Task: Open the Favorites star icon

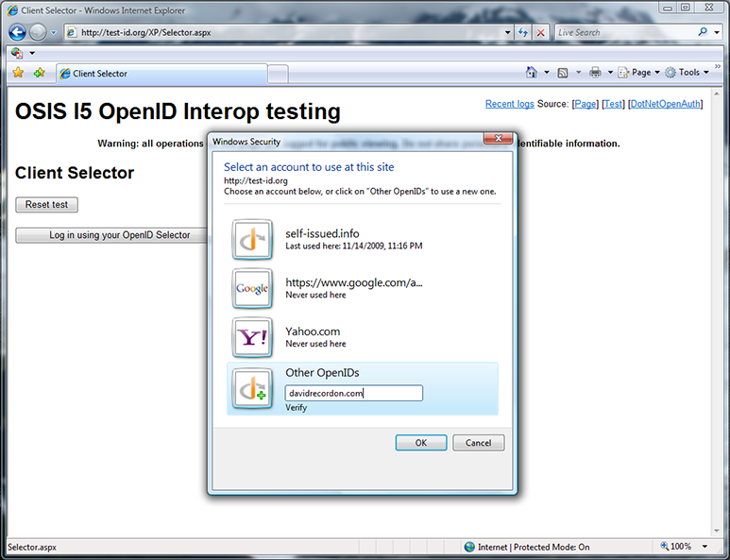Action: point(18,73)
